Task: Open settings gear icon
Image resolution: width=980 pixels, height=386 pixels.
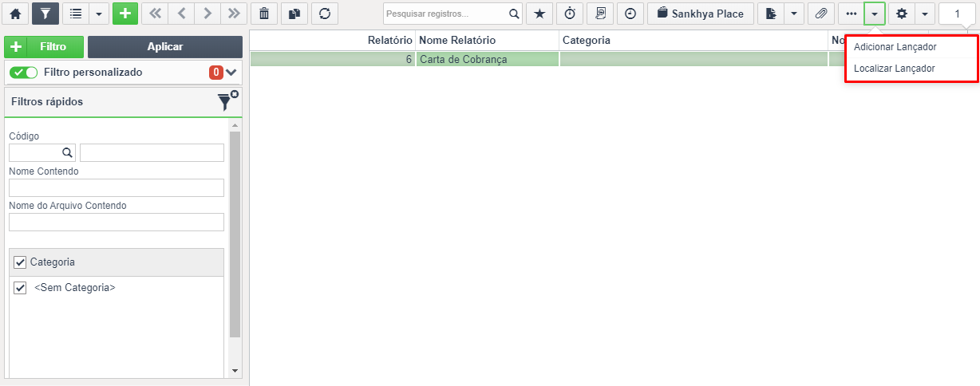Action: (x=902, y=14)
